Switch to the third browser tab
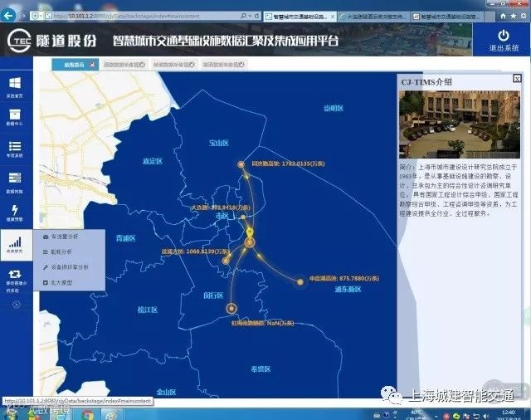 coord(449,17)
